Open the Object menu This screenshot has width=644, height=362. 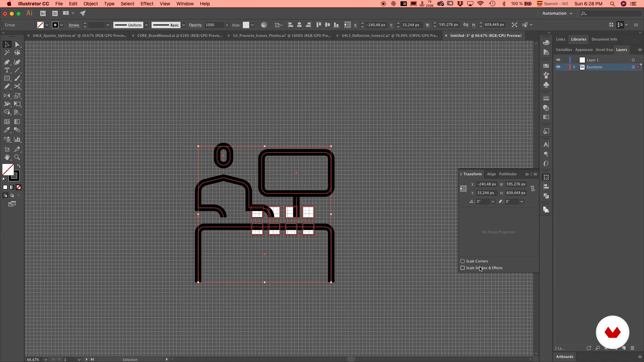(91, 4)
